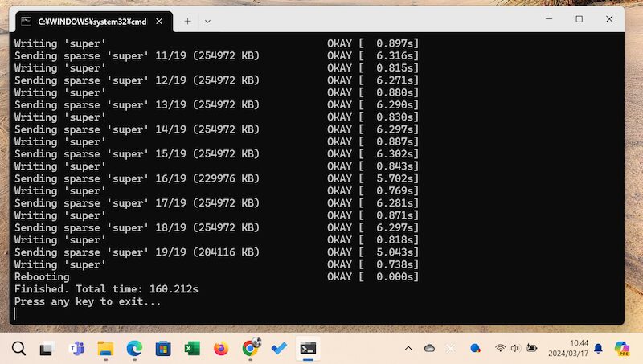This screenshot has height=364, width=643.
Task: Launch Microsoft Teams from the taskbar
Action: [77, 348]
